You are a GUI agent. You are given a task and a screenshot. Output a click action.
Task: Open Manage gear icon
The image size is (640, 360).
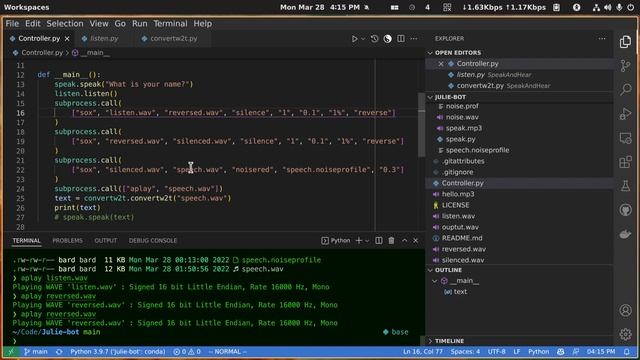point(625,334)
